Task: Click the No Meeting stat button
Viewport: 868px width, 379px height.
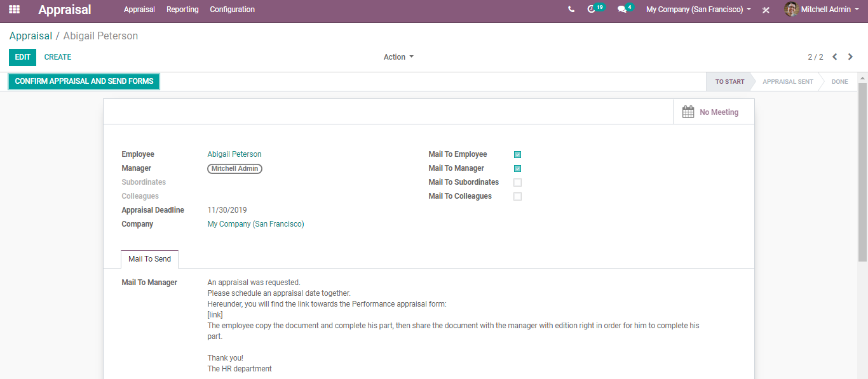Action: [x=714, y=112]
